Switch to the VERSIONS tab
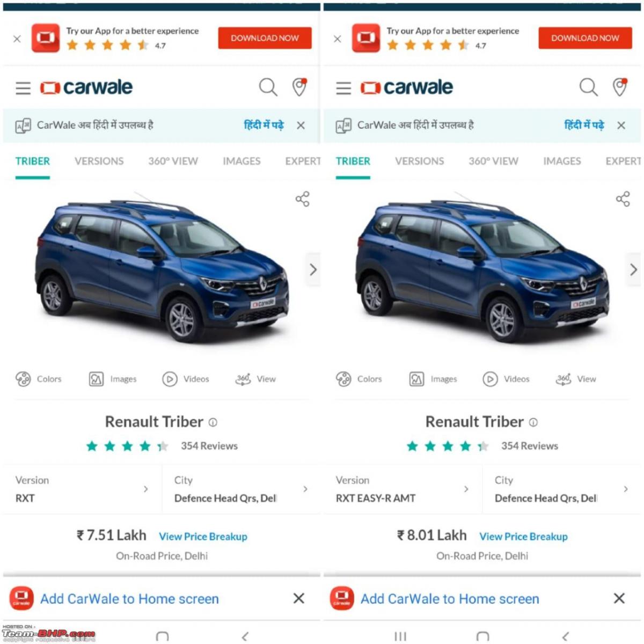This screenshot has width=644, height=644. point(99,160)
